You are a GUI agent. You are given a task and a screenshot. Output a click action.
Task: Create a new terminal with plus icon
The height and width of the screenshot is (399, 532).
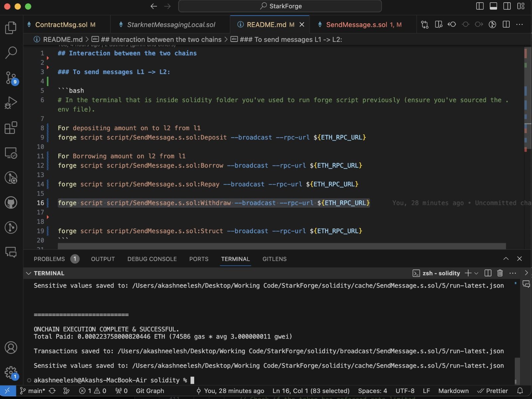tap(468, 273)
